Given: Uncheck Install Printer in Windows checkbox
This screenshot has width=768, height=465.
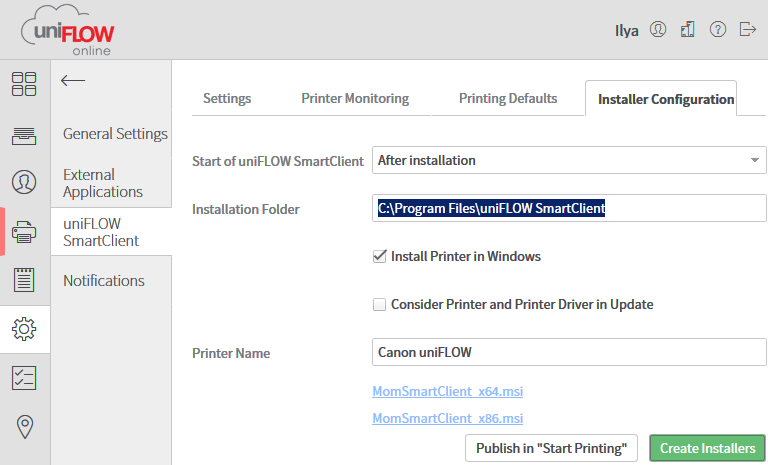Looking at the screenshot, I should pyautogui.click(x=379, y=256).
